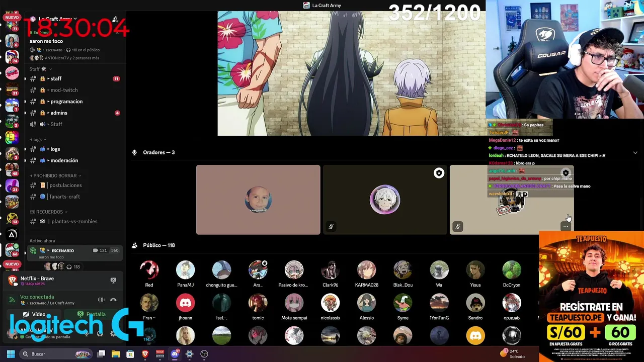The width and height of the screenshot is (644, 362).
Task: Click the Buscar taskbar search box
Action: (56, 354)
